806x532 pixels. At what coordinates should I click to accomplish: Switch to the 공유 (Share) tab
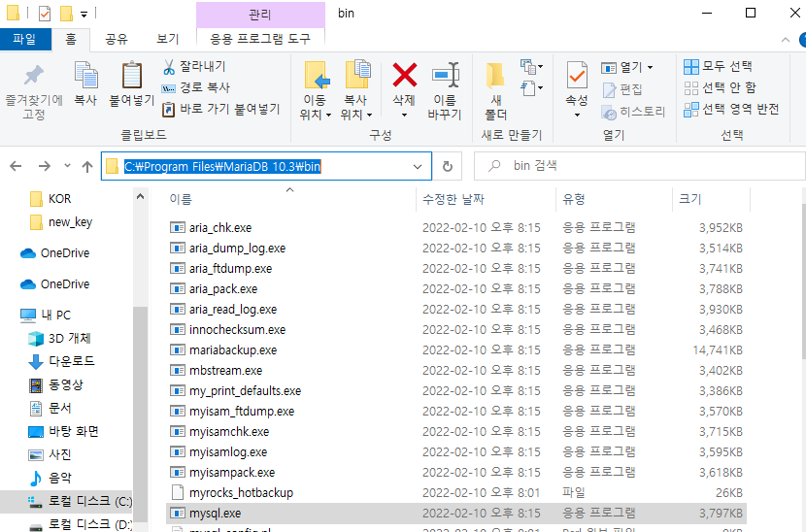(x=117, y=39)
